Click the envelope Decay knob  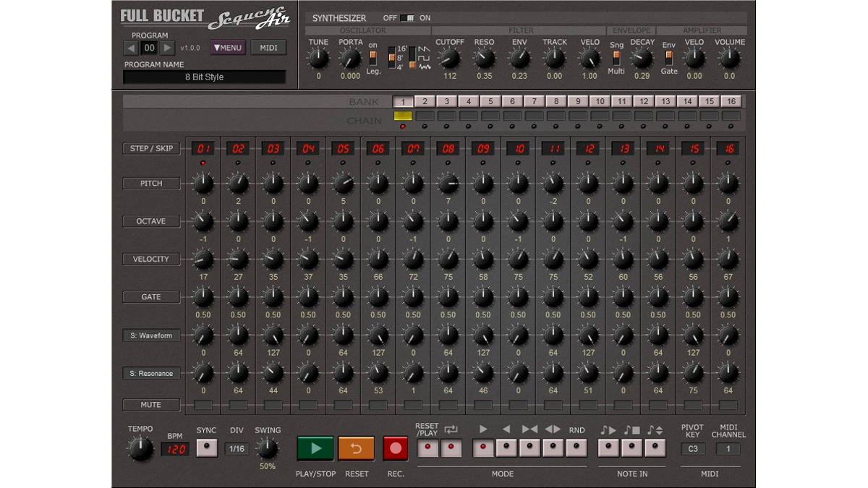tap(642, 59)
